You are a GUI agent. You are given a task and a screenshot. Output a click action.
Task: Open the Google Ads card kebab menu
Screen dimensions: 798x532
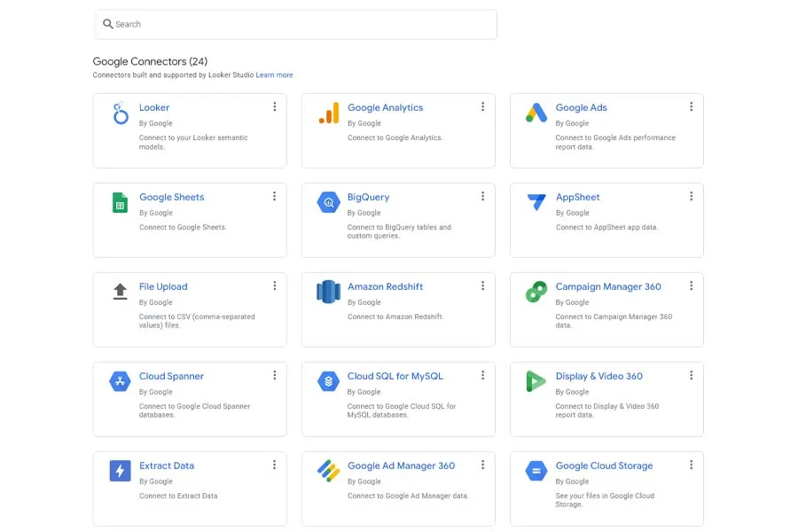(x=691, y=106)
